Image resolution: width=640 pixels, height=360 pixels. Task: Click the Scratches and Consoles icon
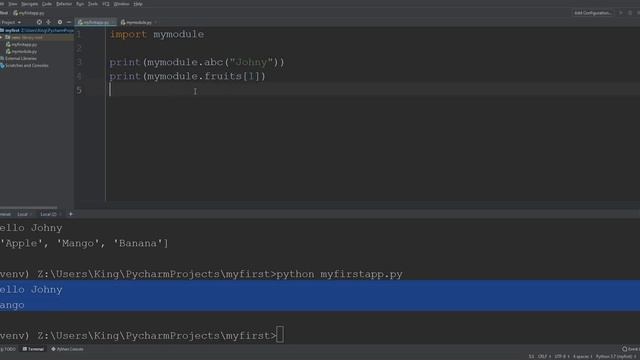(x=2, y=65)
